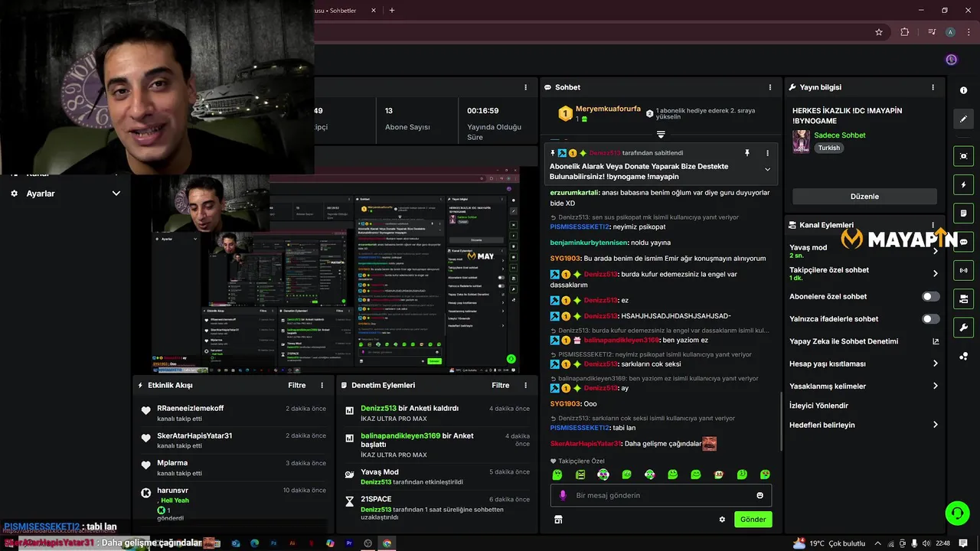Select RRaeneeizlemekoff follow event
Image resolution: width=980 pixels, height=551 pixels.
coord(233,412)
